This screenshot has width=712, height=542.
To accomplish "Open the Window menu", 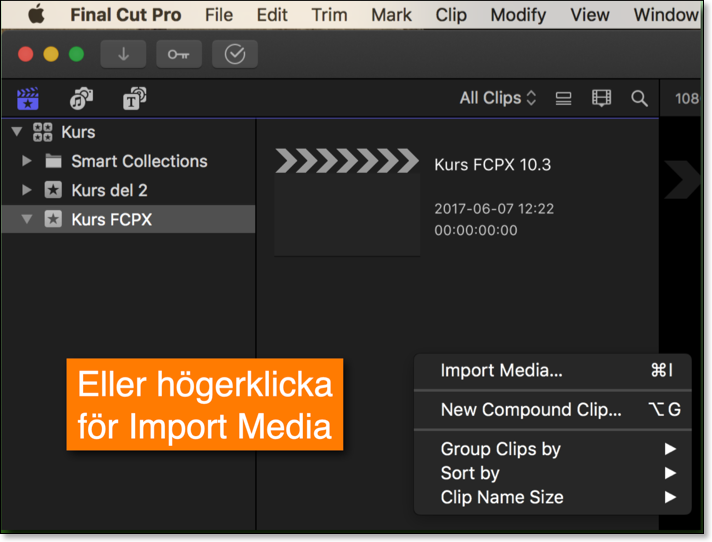I will pyautogui.click(x=666, y=15).
